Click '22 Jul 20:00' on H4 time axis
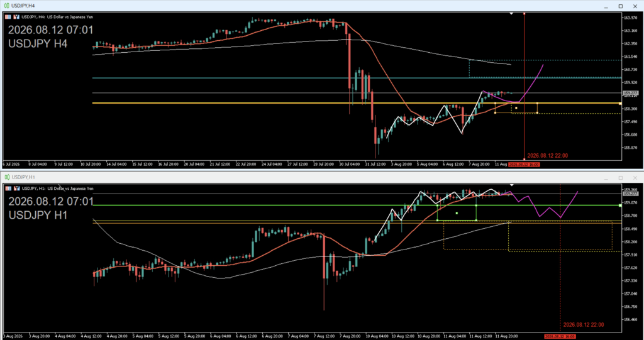Screen dimensions: 644x340 [246, 164]
